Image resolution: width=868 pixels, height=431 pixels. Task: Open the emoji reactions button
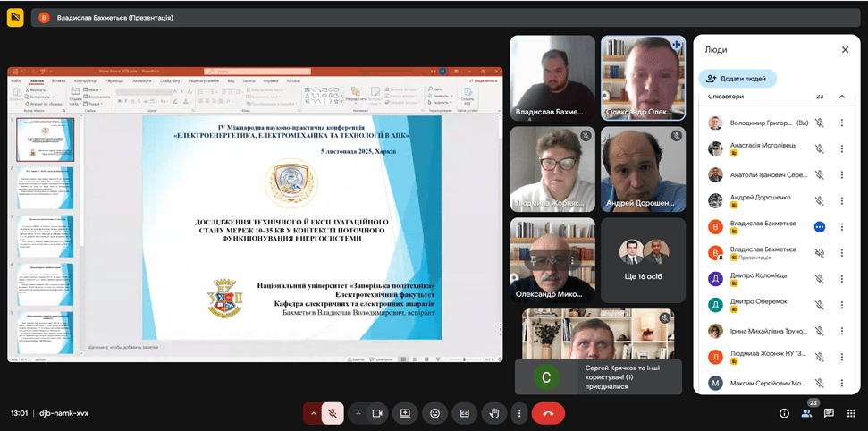coord(434,413)
